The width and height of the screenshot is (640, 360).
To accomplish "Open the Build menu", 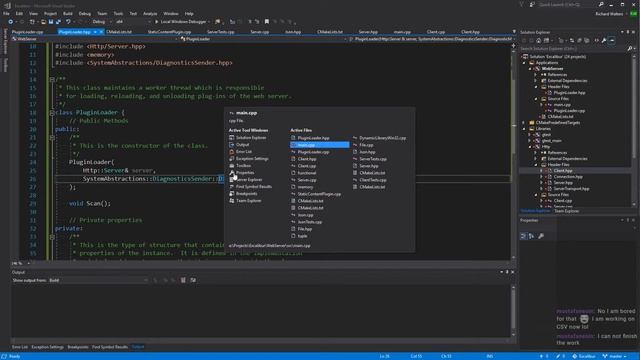I will [x=67, y=13].
